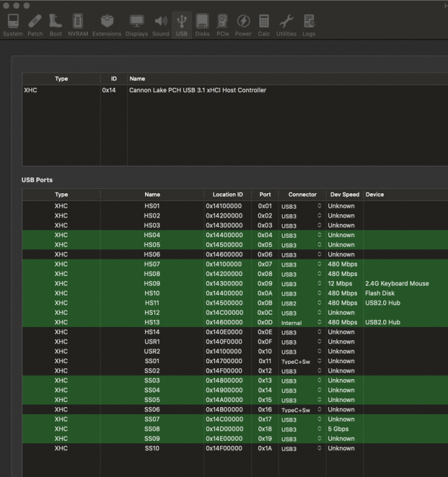Viewport: 448px width, 477px height.
Task: Select the SS07 port name
Action: tap(152, 420)
